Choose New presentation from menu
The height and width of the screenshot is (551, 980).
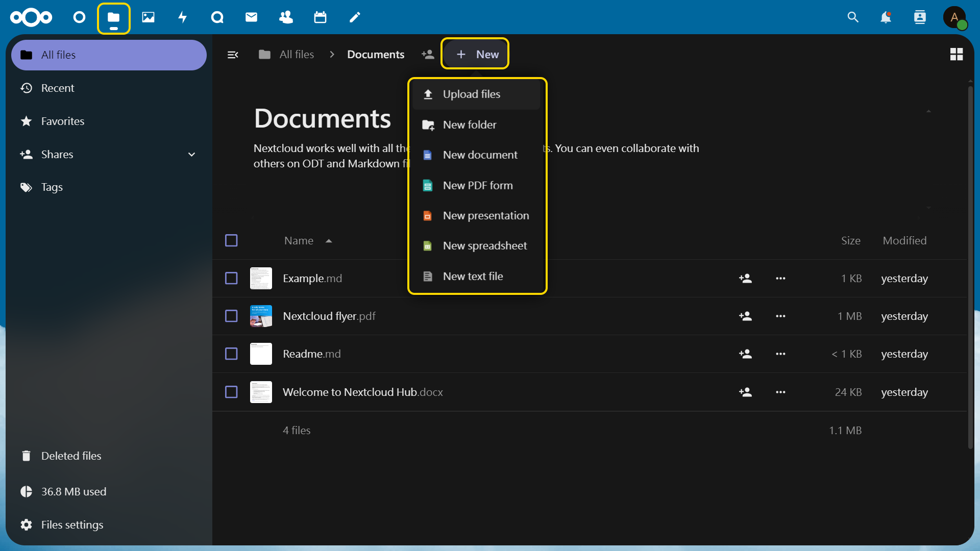point(477,216)
